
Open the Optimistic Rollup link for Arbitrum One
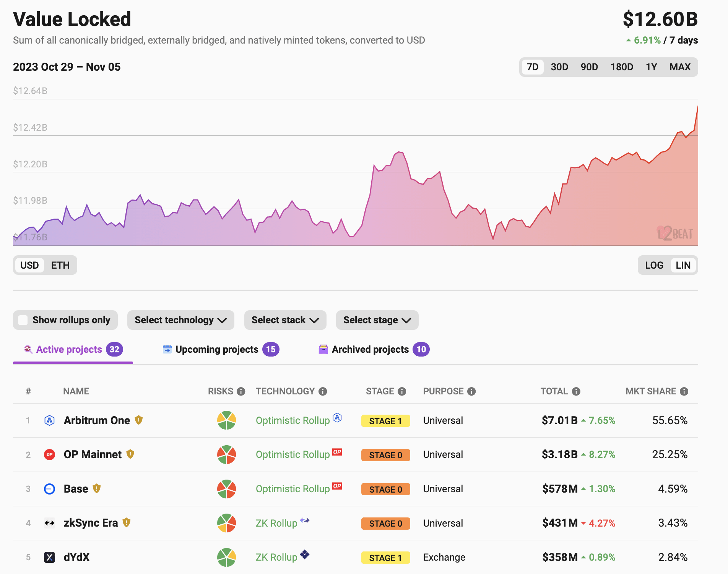pyautogui.click(x=293, y=420)
